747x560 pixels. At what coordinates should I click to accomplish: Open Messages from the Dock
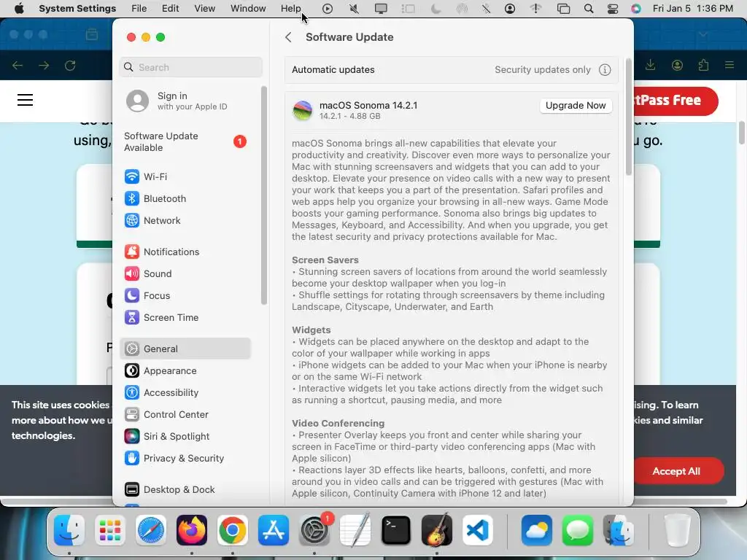[x=578, y=530]
